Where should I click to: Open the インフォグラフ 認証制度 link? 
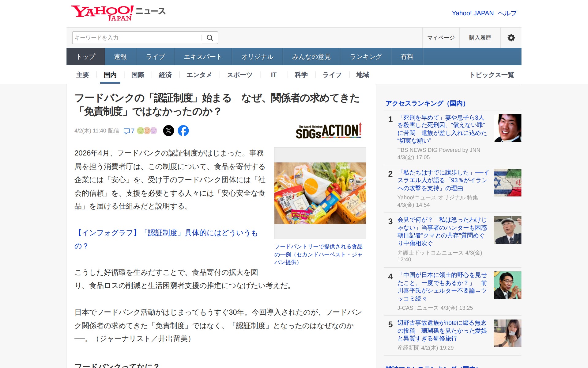tap(166, 233)
